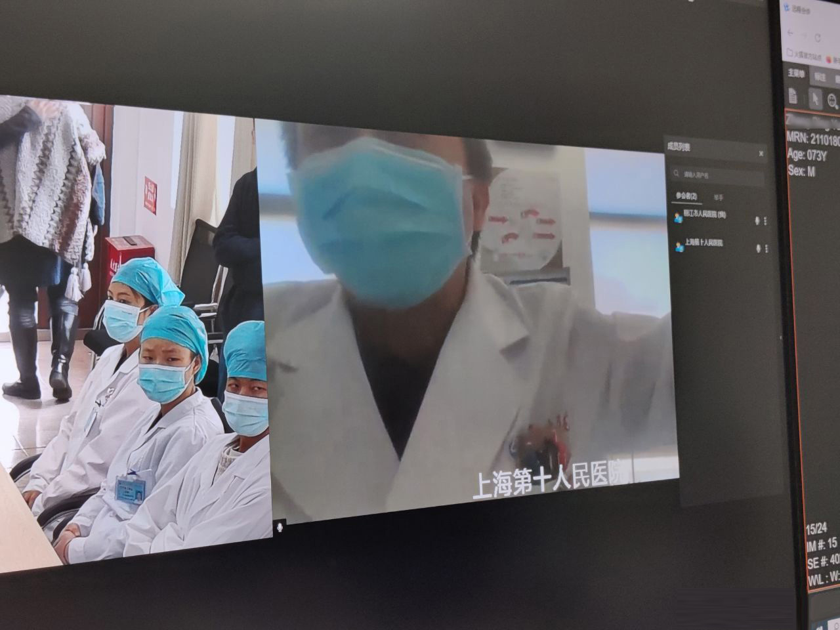The height and width of the screenshot is (630, 840).
Task: Open the 举手 raised-hands tab
Action: pyautogui.click(x=719, y=198)
